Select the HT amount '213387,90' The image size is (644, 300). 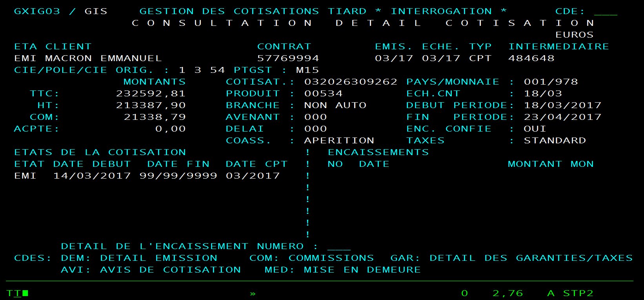pyautogui.click(x=151, y=105)
